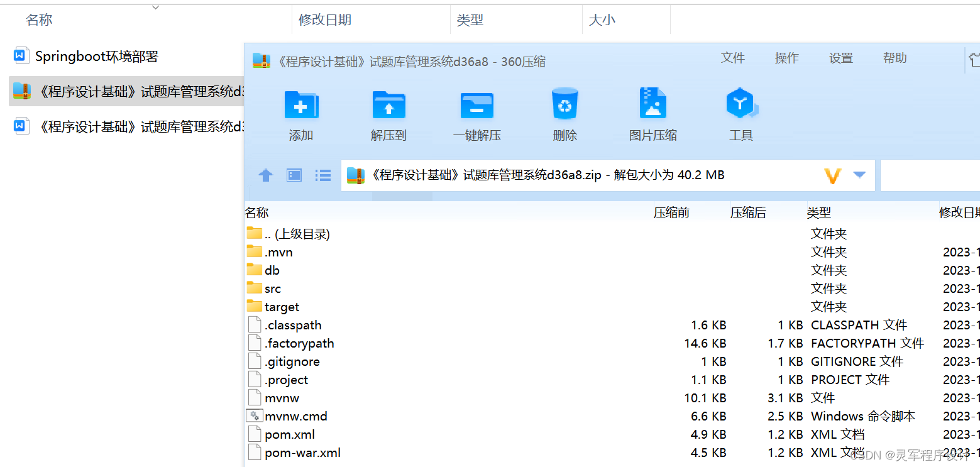Open the 设置 (Settings) menu
Viewport: 980px width, 467px height.
click(x=840, y=58)
